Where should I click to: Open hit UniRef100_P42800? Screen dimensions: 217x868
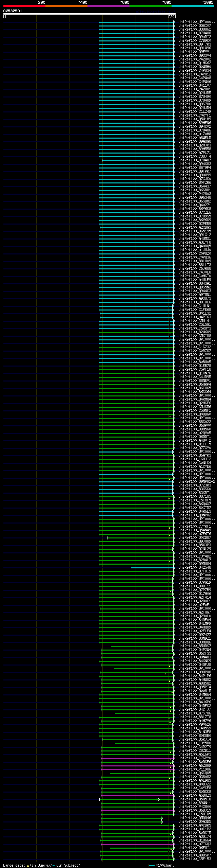coord(195,807)
